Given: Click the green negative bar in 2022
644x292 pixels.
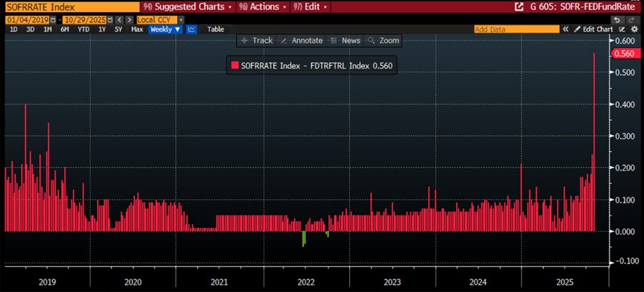Looking at the screenshot, I should point(303,238).
